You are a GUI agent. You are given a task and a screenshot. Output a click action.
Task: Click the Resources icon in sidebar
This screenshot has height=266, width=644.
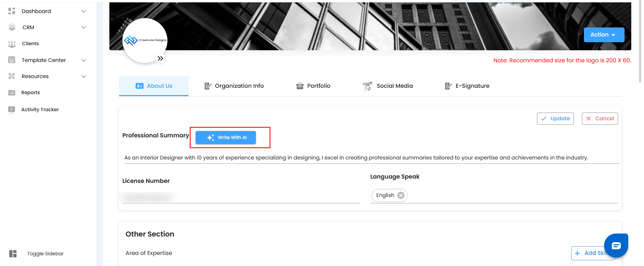click(12, 76)
